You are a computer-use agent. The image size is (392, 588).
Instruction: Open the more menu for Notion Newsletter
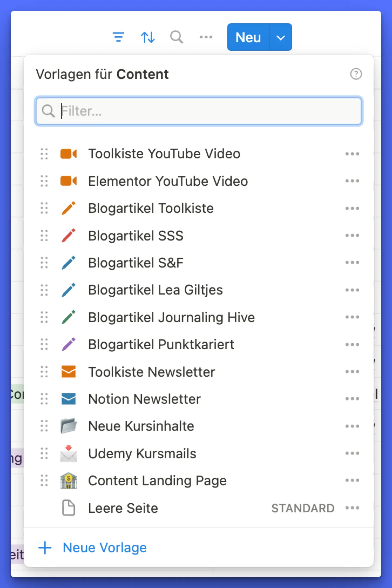[352, 399]
